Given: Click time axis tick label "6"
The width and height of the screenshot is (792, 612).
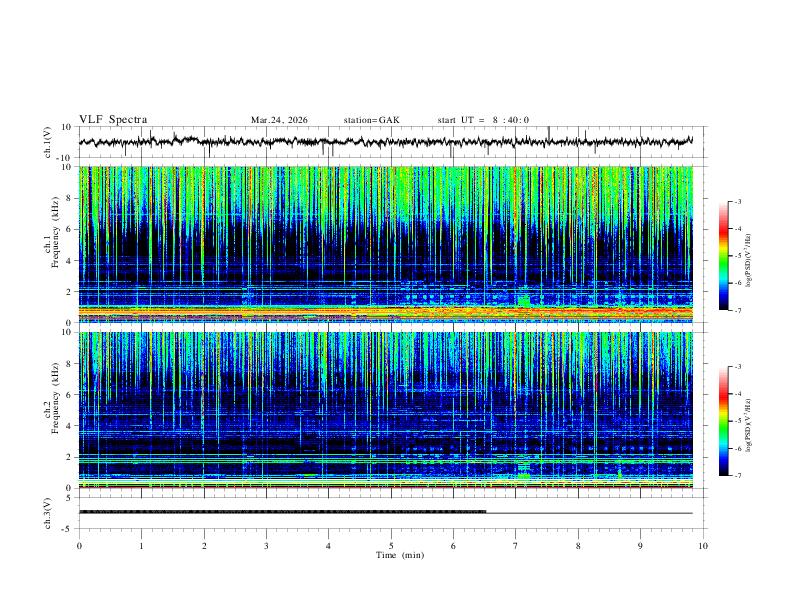Looking at the screenshot, I should 453,546.
